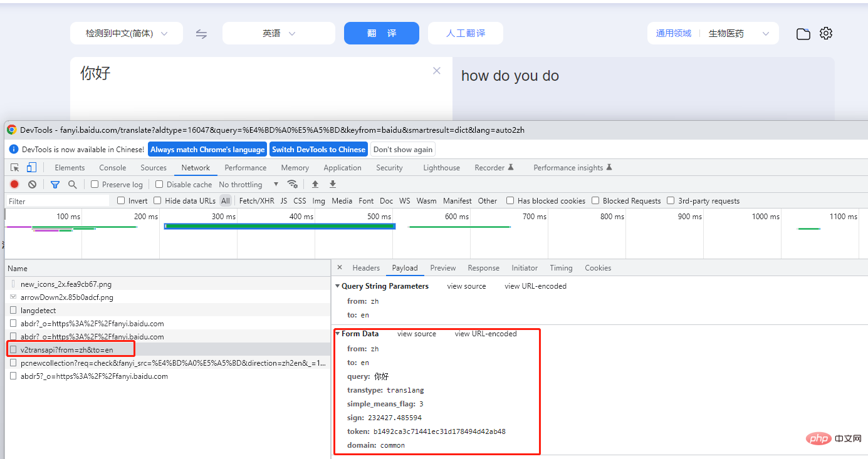Clear the network log
The image size is (868, 459).
(32, 184)
